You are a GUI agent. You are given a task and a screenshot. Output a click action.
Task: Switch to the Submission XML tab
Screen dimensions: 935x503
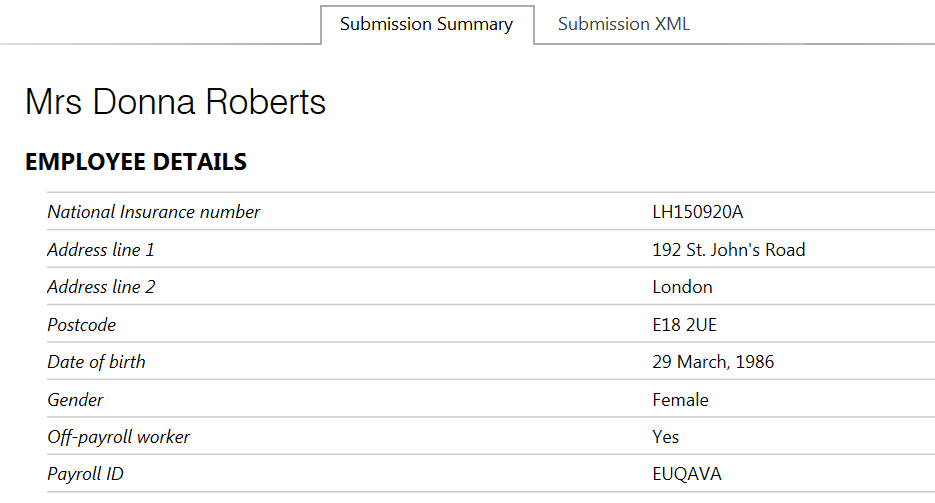(623, 24)
